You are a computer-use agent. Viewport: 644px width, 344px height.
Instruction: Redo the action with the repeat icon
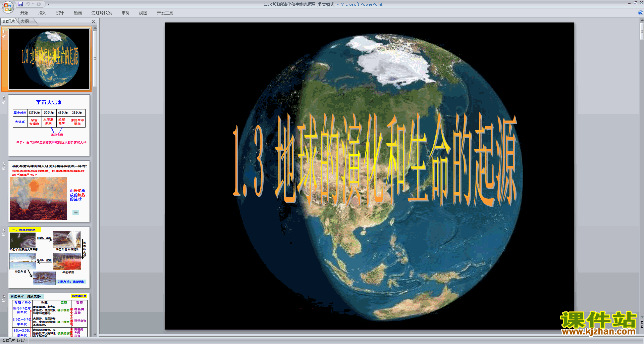coord(39,4)
